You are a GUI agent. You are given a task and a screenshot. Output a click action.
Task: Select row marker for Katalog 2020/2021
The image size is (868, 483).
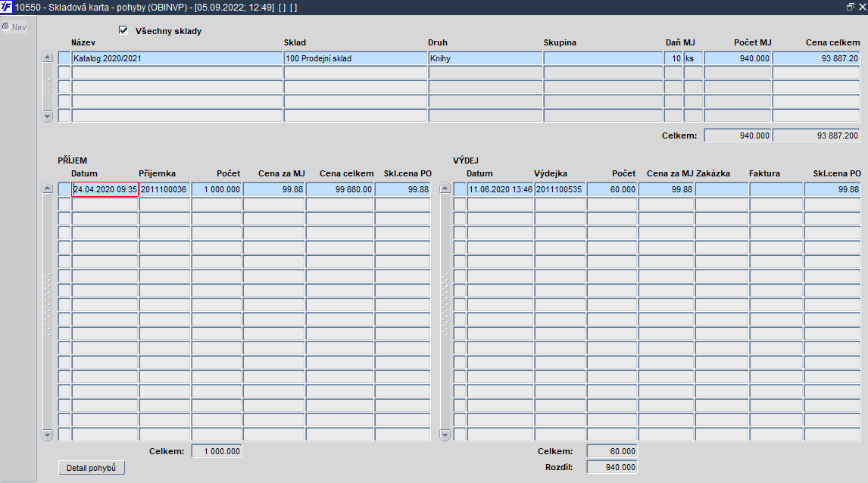(x=64, y=58)
